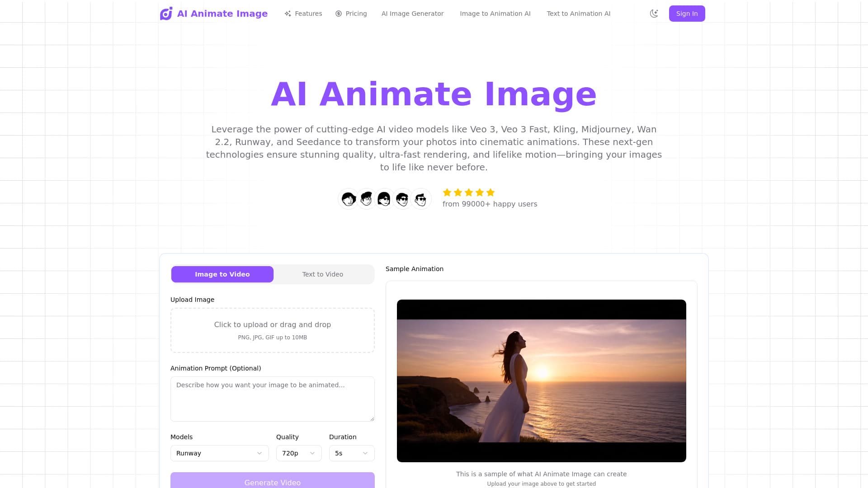Navigate to Image to Animation AI
The image size is (868, 488).
pos(495,14)
